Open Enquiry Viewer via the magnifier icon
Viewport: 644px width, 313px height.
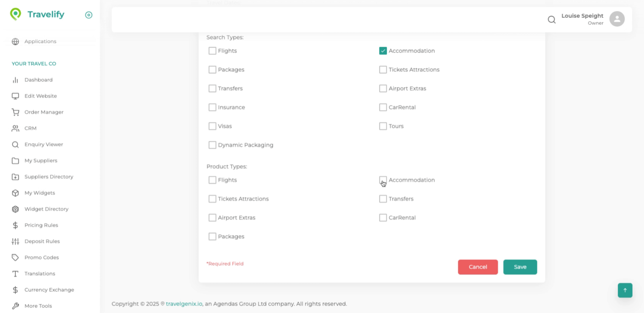click(x=15, y=144)
